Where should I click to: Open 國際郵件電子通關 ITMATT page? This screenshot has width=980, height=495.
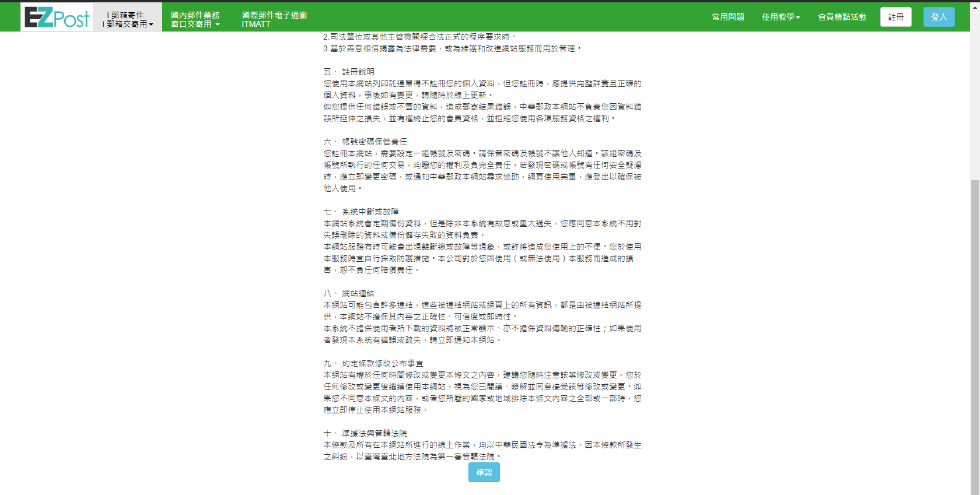pos(274,19)
